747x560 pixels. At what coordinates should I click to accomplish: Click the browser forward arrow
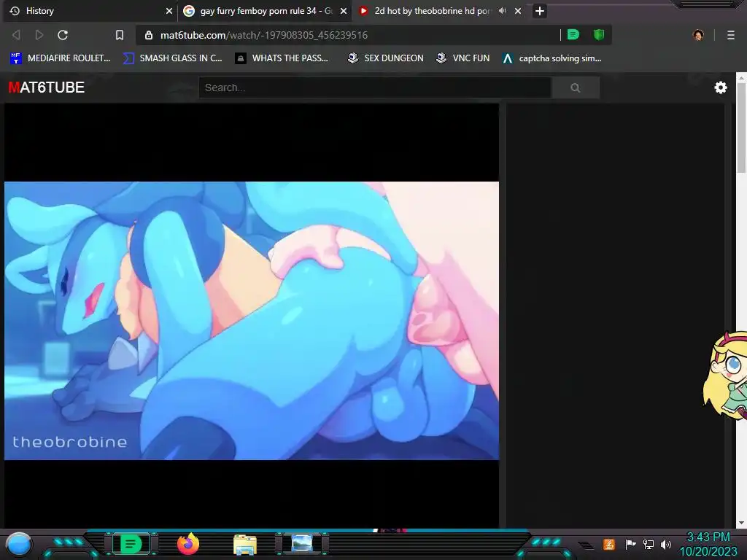tap(39, 35)
